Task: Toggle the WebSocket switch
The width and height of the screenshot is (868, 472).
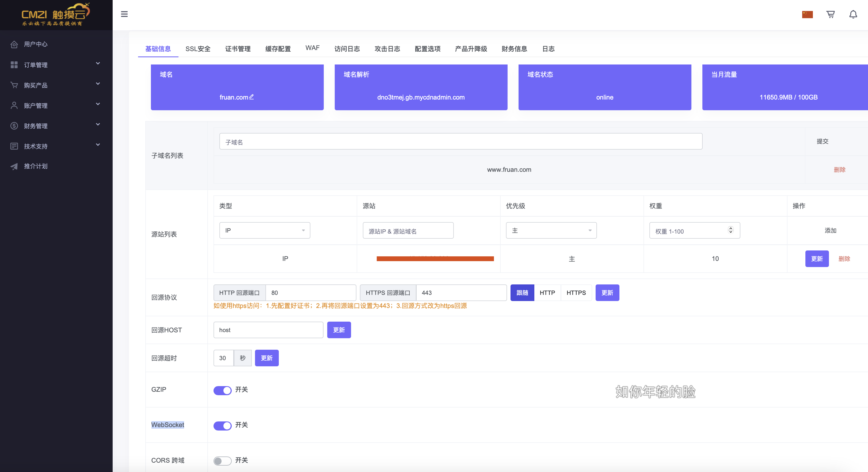Action: (x=222, y=425)
